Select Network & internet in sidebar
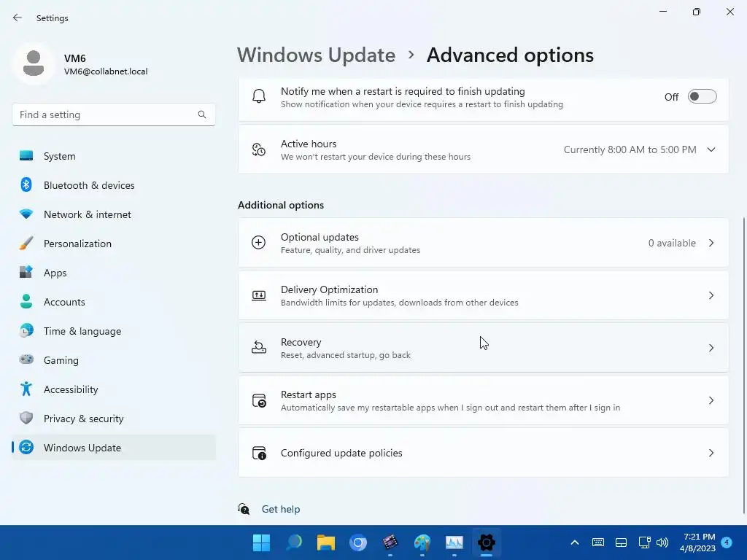Viewport: 747px width, 560px height. (x=114, y=214)
